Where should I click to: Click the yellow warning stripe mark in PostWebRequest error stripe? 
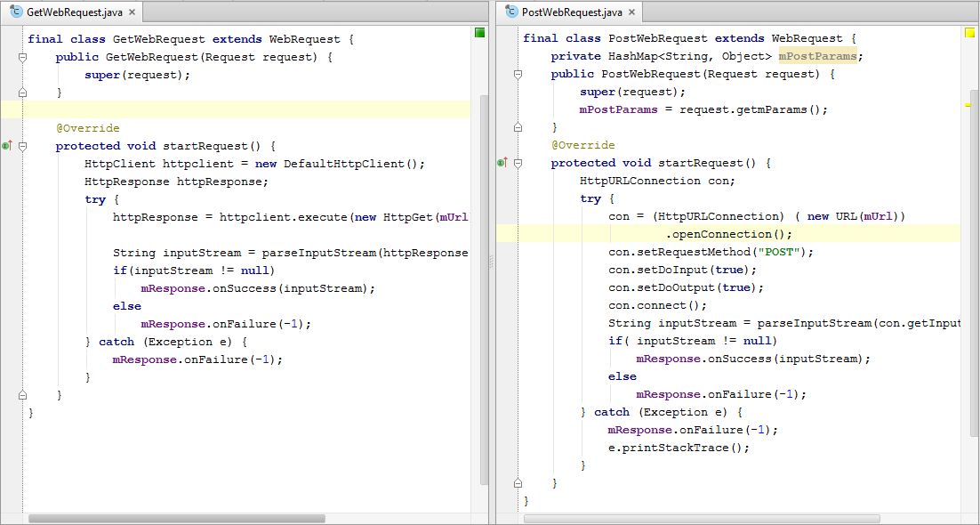[968, 107]
